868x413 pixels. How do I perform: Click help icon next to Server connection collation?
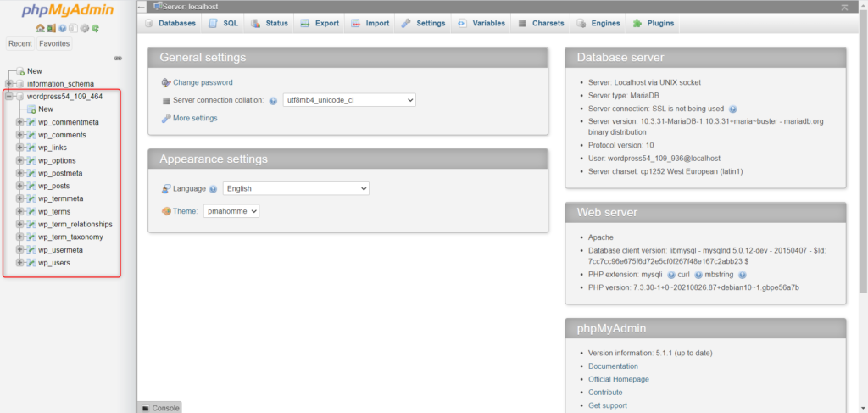273,101
